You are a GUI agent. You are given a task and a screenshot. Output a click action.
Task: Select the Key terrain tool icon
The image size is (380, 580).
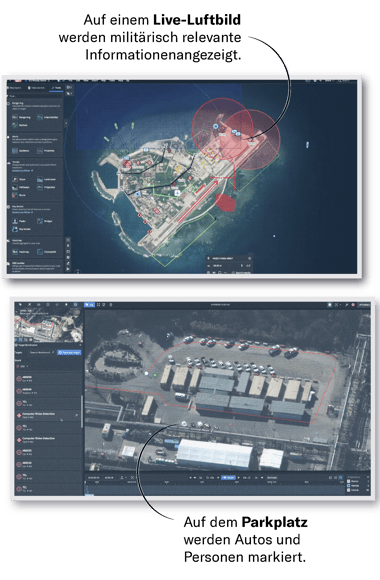pyautogui.click(x=15, y=229)
